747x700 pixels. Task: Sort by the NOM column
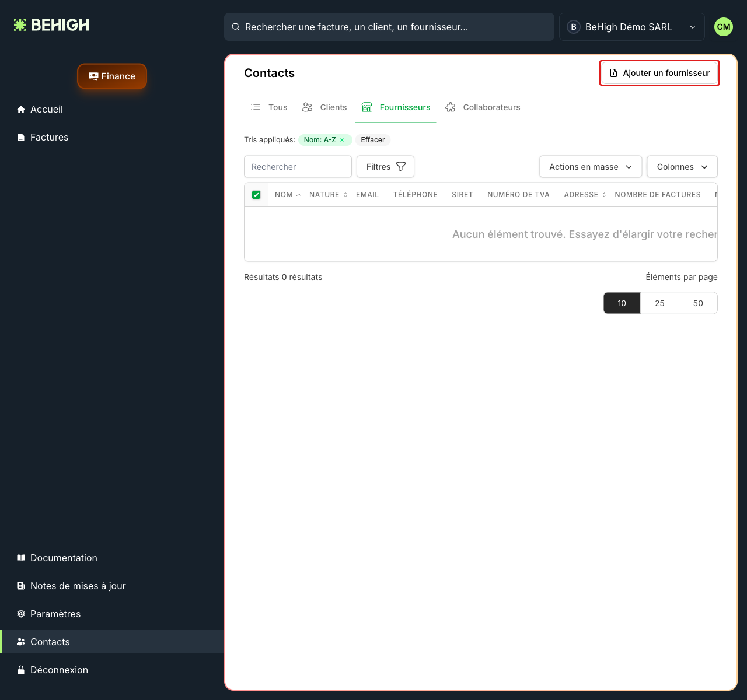[288, 195]
